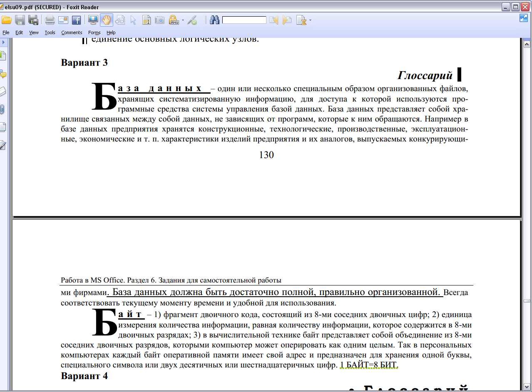532x392 pixels.
Task: Click the text "1 БАЙТ=8 БИТ."
Action: 369,365
